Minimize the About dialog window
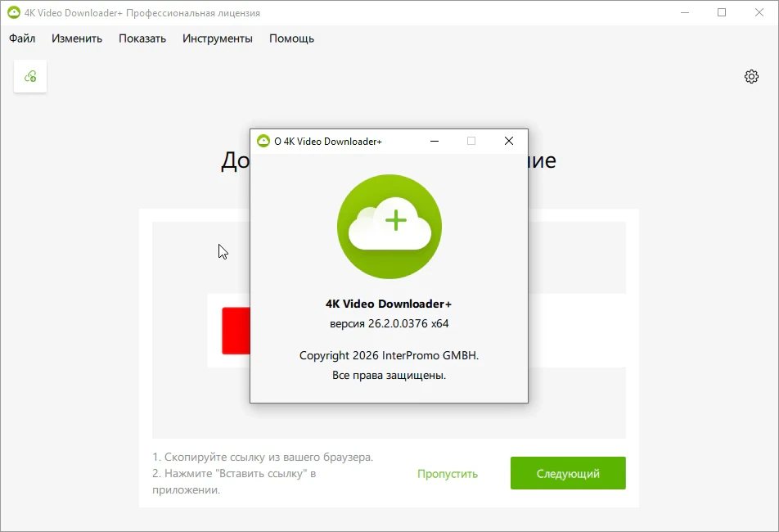Viewport: 779px width, 532px height. [435, 141]
